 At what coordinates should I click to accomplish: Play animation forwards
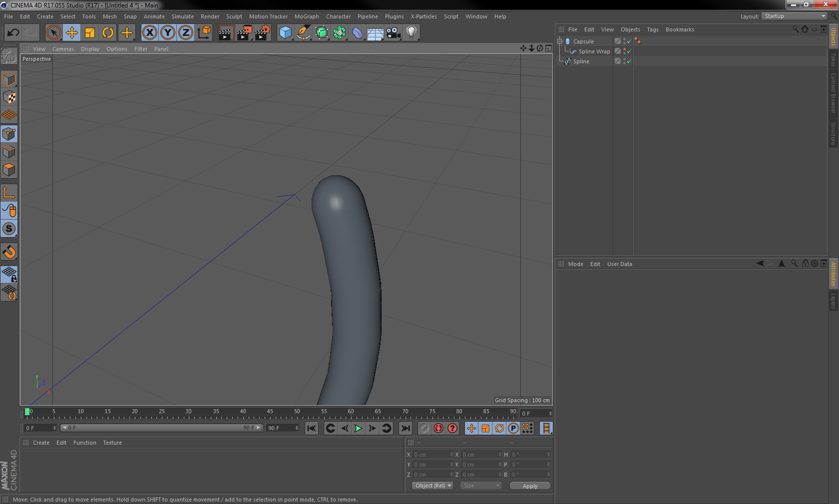[x=358, y=428]
